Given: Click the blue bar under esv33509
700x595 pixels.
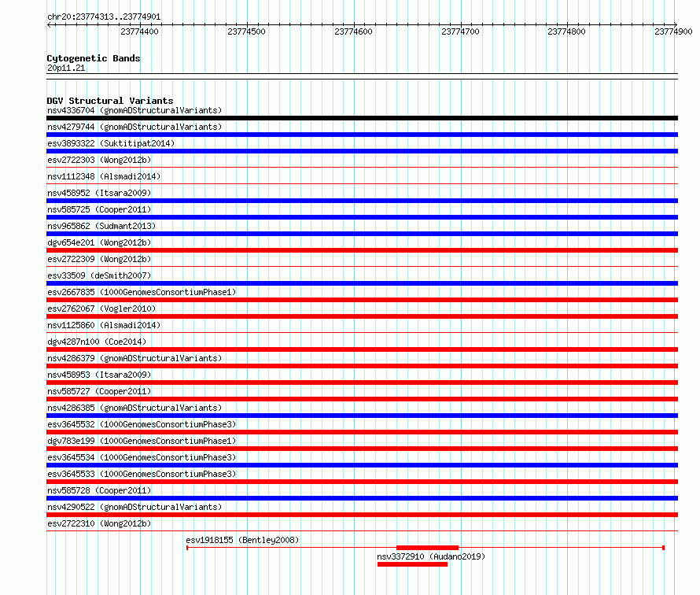Looking at the screenshot, I should [362, 283].
